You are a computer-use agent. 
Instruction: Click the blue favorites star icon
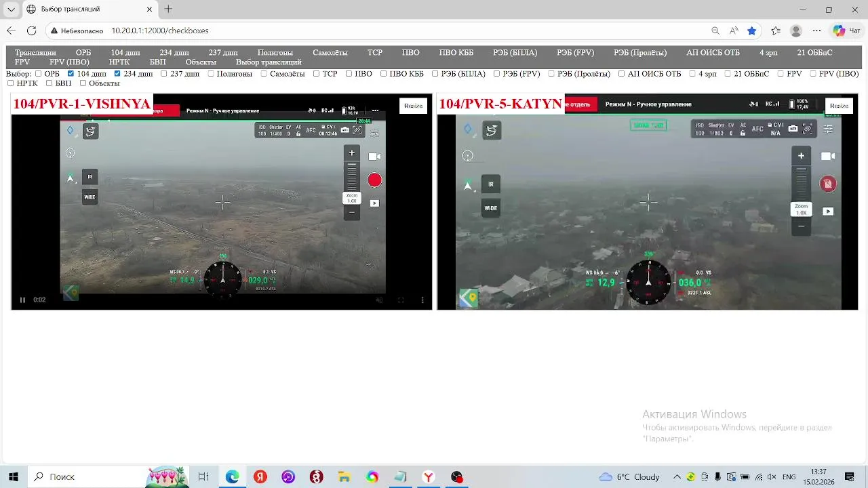click(752, 30)
